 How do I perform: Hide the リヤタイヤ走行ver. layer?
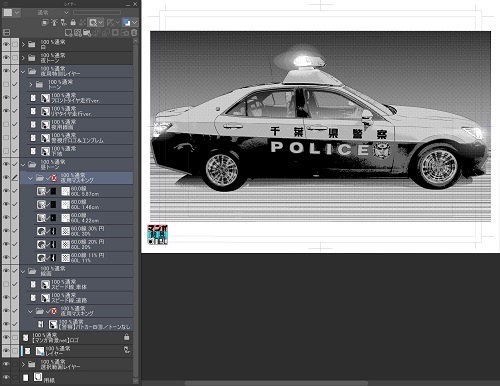[x=6, y=111]
